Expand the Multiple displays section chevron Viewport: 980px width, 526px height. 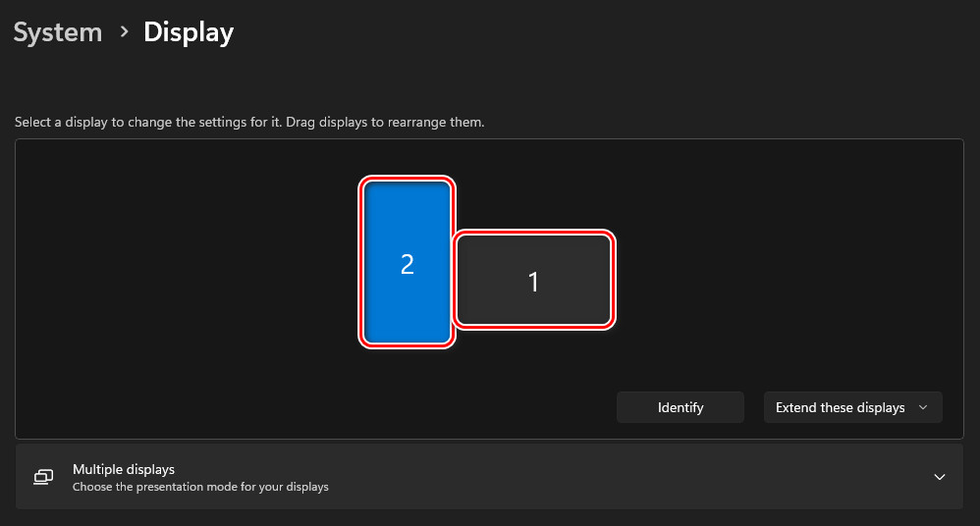click(940, 477)
